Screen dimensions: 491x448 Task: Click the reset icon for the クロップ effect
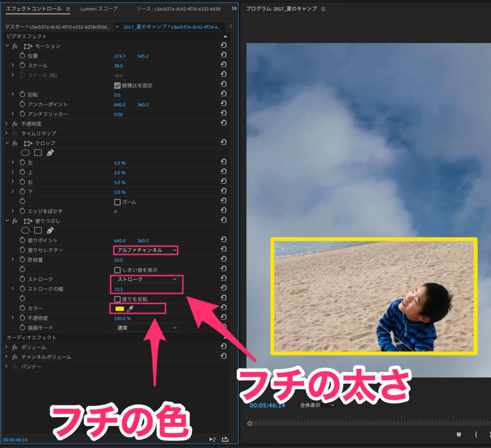click(x=223, y=143)
